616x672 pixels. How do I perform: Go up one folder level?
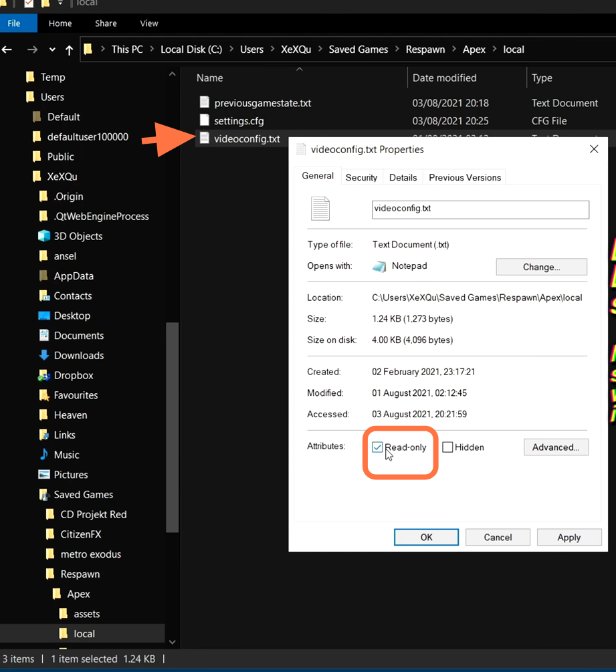tap(69, 50)
